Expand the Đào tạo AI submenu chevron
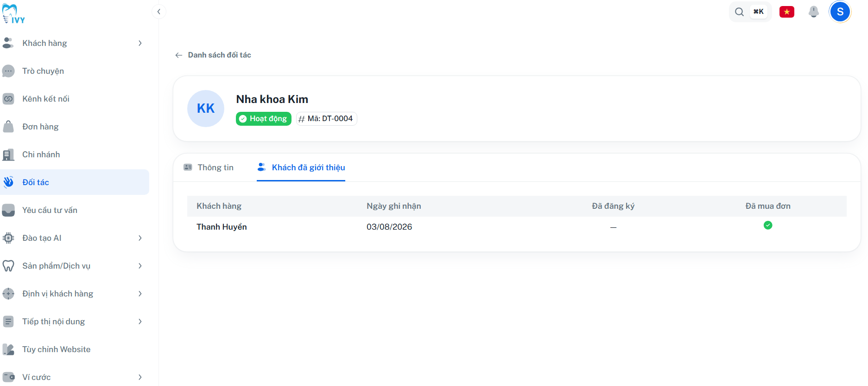 [x=140, y=238]
